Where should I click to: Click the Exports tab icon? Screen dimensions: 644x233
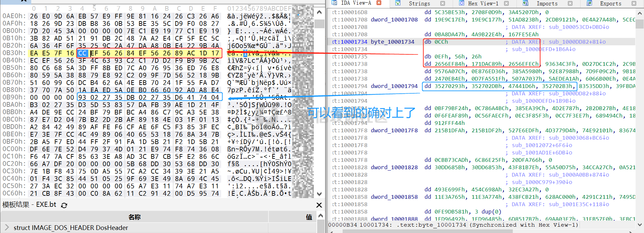point(589,3)
